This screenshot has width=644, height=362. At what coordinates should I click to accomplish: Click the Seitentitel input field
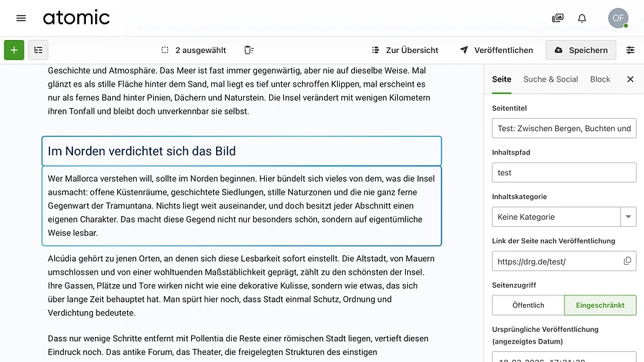pos(564,128)
